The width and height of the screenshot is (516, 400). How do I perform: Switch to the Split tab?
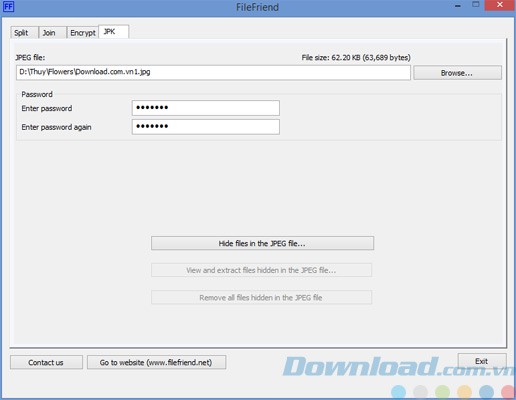coord(24,33)
